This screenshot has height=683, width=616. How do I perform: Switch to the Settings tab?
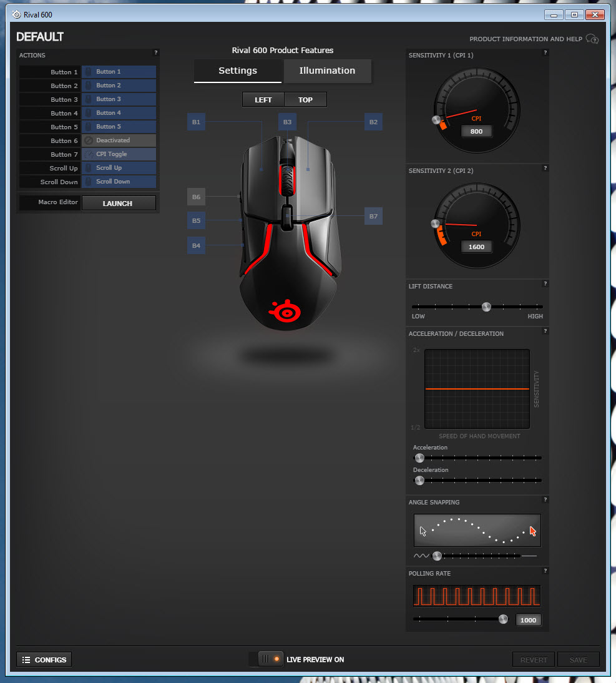pos(238,71)
